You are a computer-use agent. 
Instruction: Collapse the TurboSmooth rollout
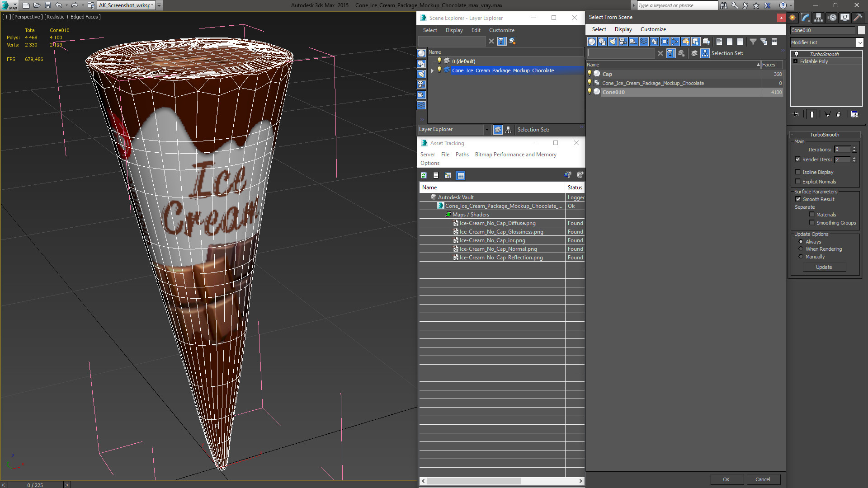coord(792,135)
